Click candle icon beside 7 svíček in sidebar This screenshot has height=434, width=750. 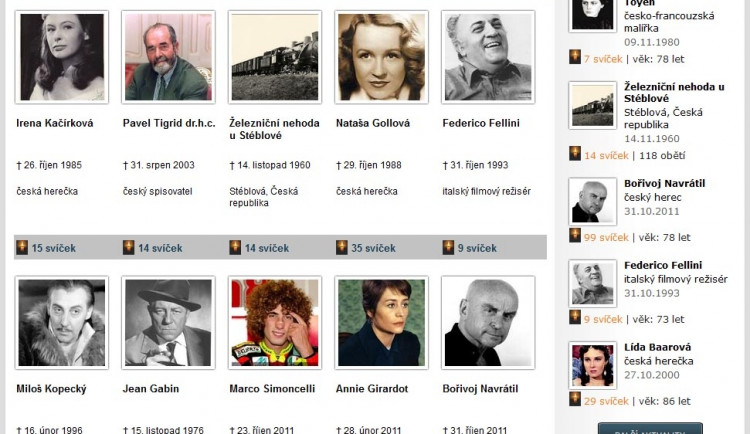(575, 57)
